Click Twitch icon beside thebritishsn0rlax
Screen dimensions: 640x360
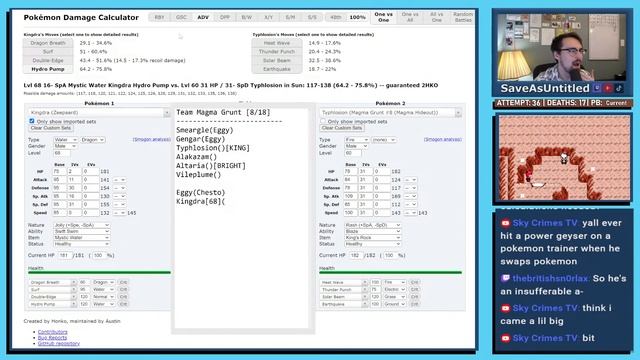coord(505,278)
